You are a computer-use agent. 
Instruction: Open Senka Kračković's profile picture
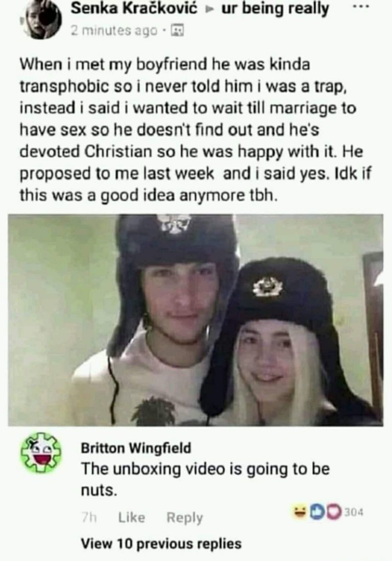tap(43, 20)
